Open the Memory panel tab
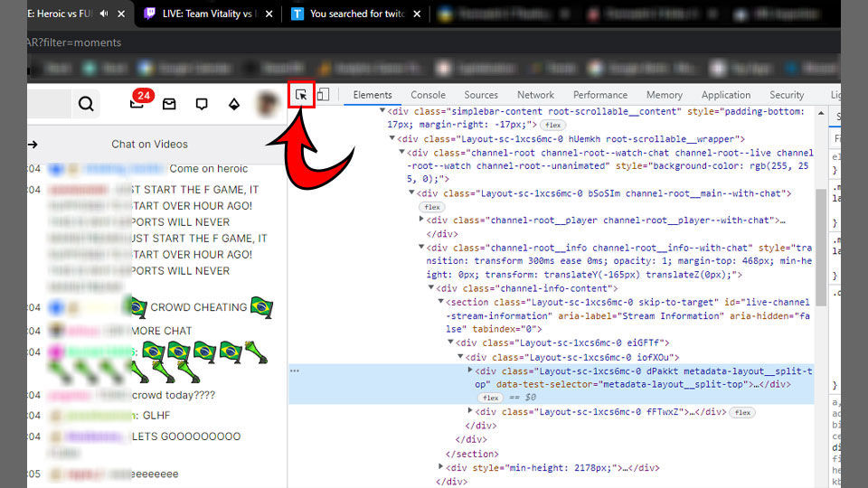 (x=665, y=95)
